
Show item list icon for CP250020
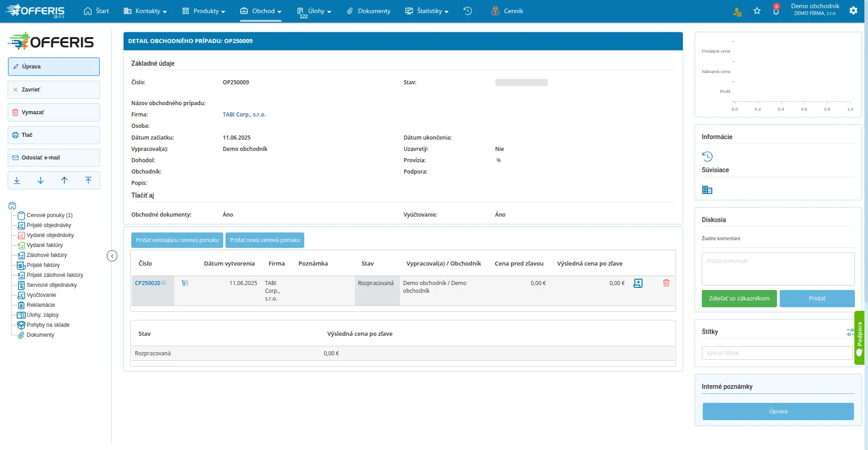tap(185, 283)
